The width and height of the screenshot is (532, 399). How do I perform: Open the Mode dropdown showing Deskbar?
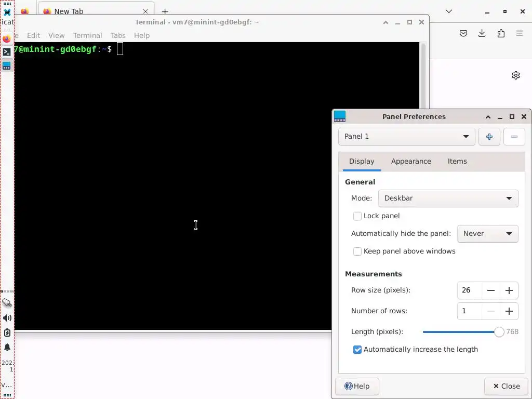click(x=448, y=198)
